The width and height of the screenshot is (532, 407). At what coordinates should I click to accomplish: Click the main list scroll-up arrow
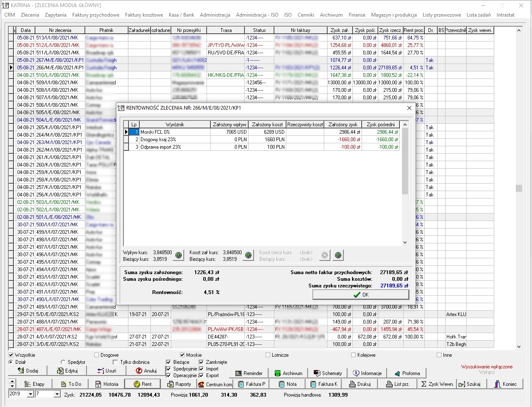[x=519, y=31]
